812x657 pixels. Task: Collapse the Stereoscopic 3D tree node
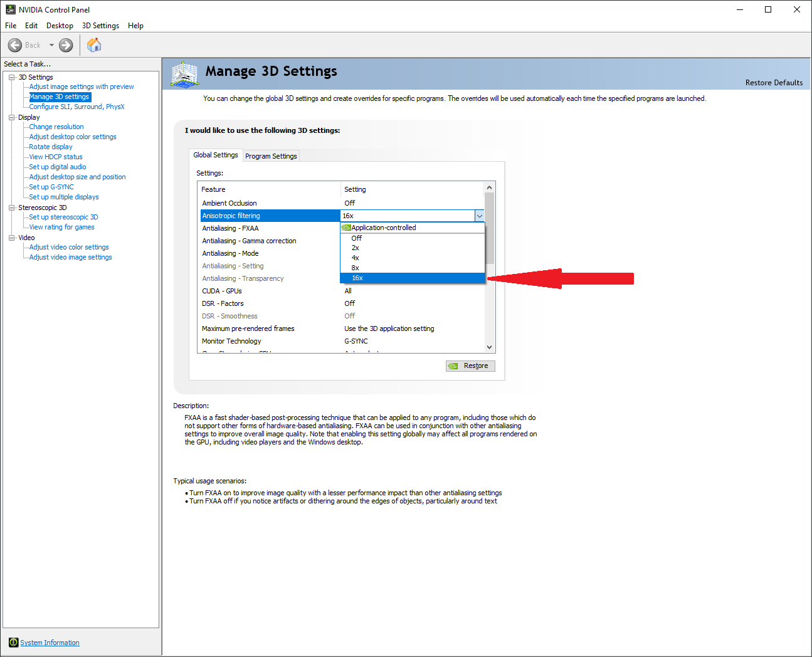(x=12, y=208)
